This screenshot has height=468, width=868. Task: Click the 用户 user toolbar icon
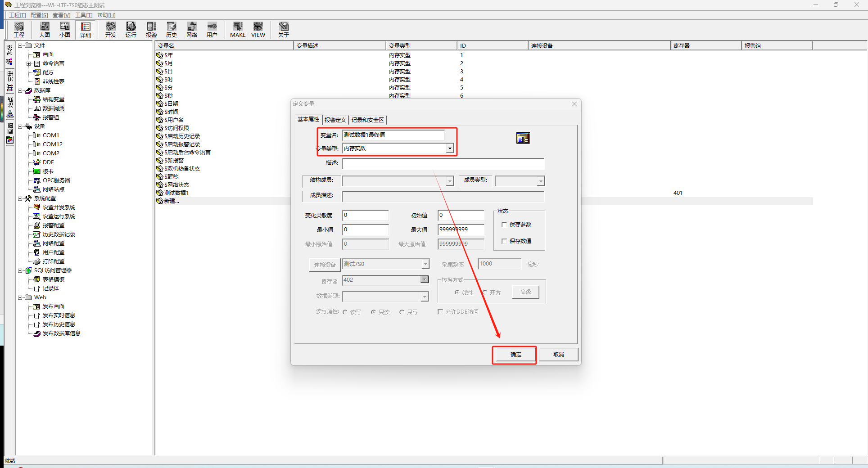point(212,30)
